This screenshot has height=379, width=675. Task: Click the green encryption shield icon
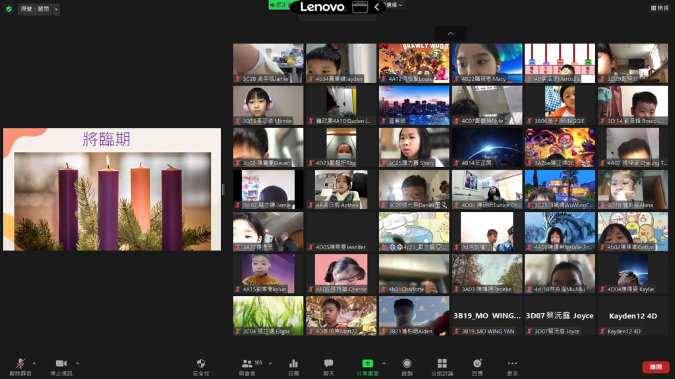click(9, 9)
